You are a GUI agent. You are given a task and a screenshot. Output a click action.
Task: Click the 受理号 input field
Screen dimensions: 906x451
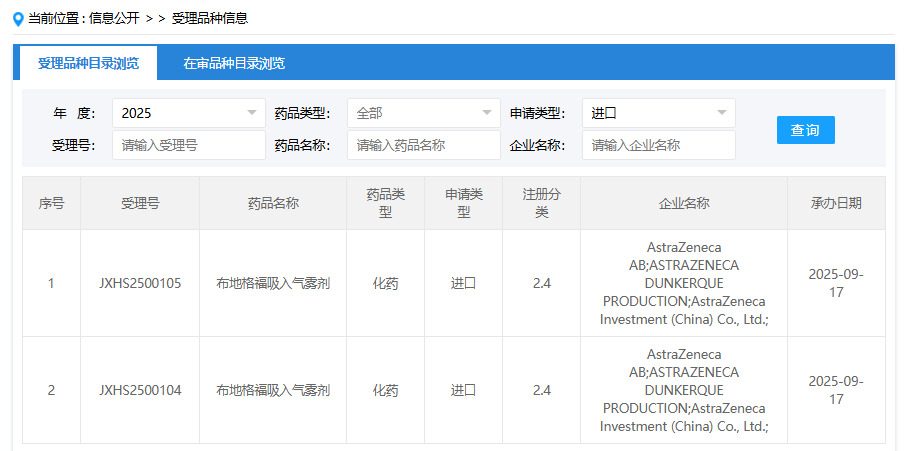point(188,145)
